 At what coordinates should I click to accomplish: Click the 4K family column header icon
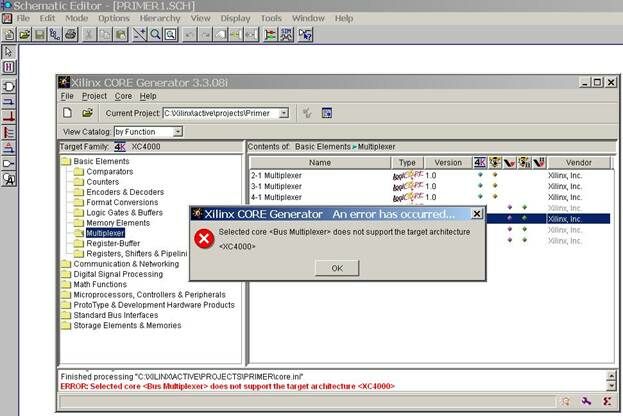[480, 163]
